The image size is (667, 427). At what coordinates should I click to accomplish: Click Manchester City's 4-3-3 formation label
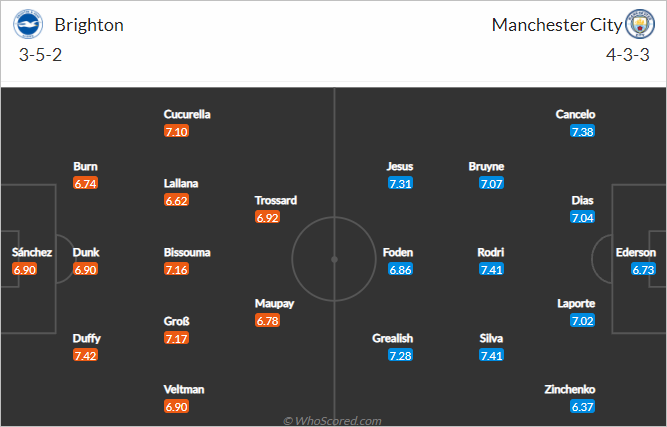[x=627, y=55]
